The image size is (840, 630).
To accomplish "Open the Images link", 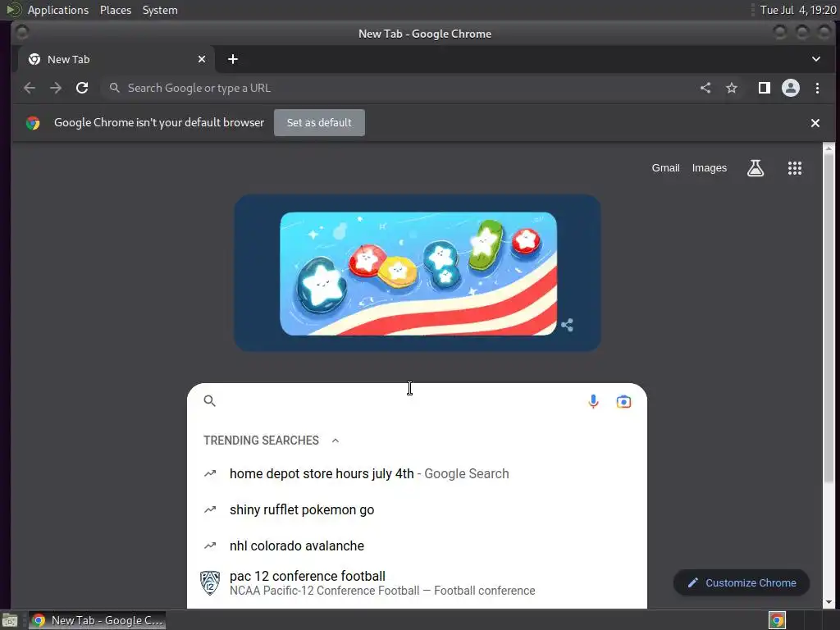I will pos(710,167).
